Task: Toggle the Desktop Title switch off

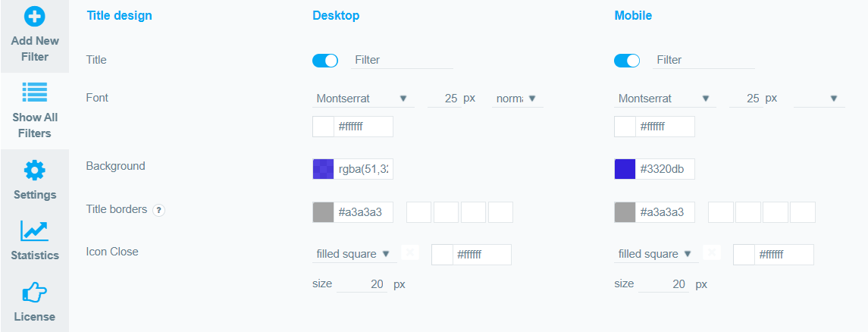Action: click(325, 61)
